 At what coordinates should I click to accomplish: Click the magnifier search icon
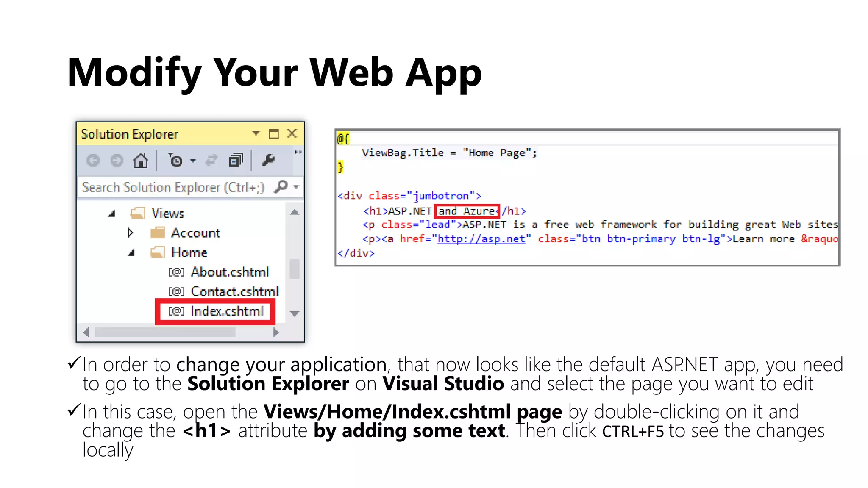pos(281,186)
